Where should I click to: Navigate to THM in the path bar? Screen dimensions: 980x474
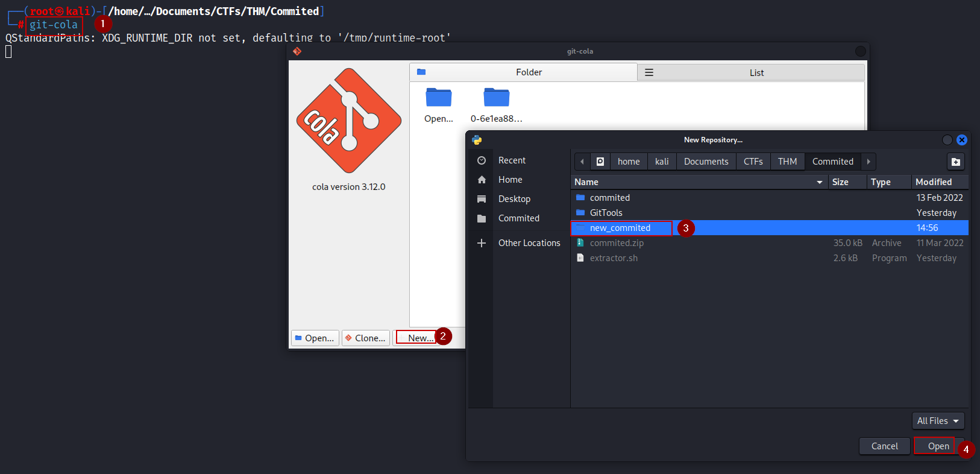787,162
